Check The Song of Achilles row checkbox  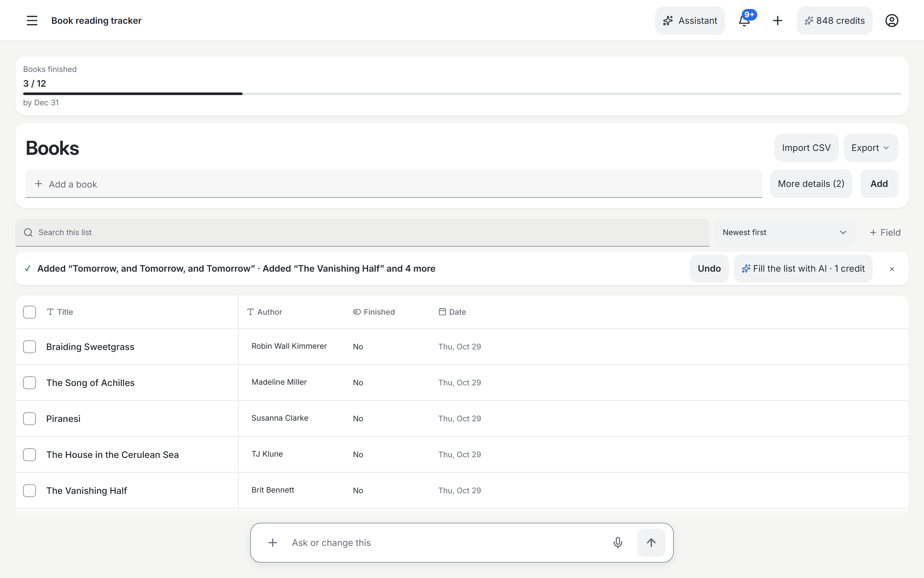[x=30, y=383]
